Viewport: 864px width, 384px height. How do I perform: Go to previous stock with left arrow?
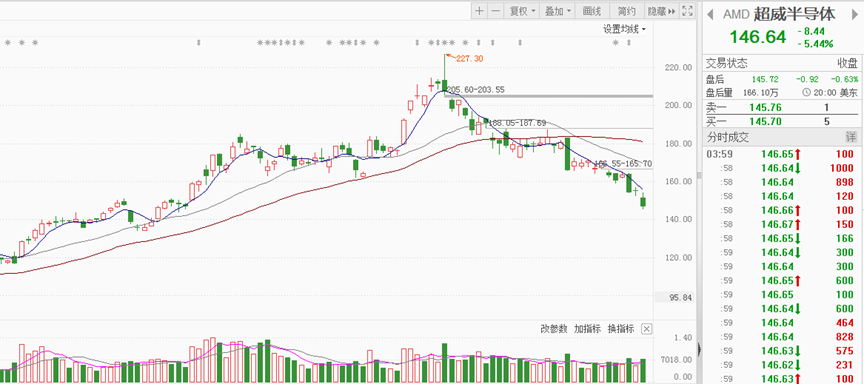pos(710,14)
